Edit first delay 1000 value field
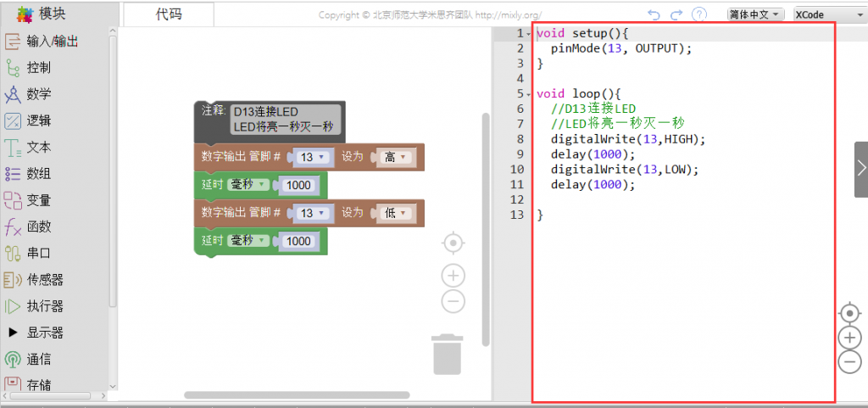 299,185
